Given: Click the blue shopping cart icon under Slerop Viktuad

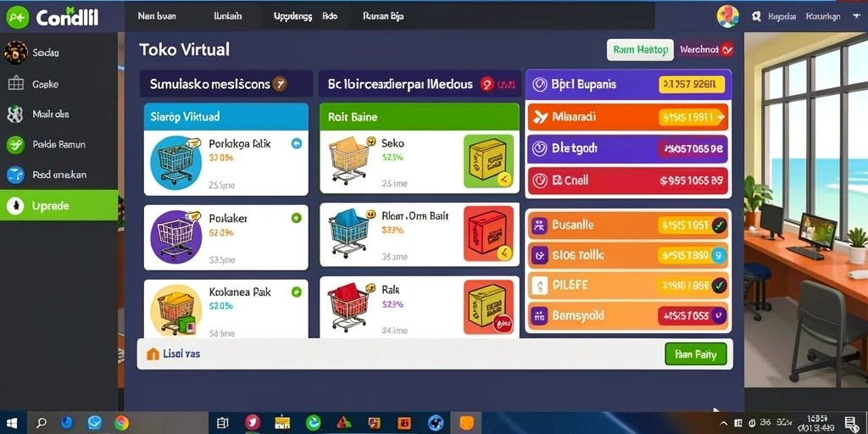Looking at the screenshot, I should (x=175, y=161).
